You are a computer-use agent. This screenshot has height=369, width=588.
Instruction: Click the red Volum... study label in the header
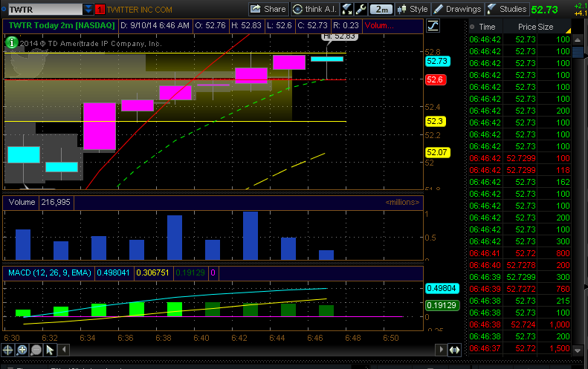379,25
